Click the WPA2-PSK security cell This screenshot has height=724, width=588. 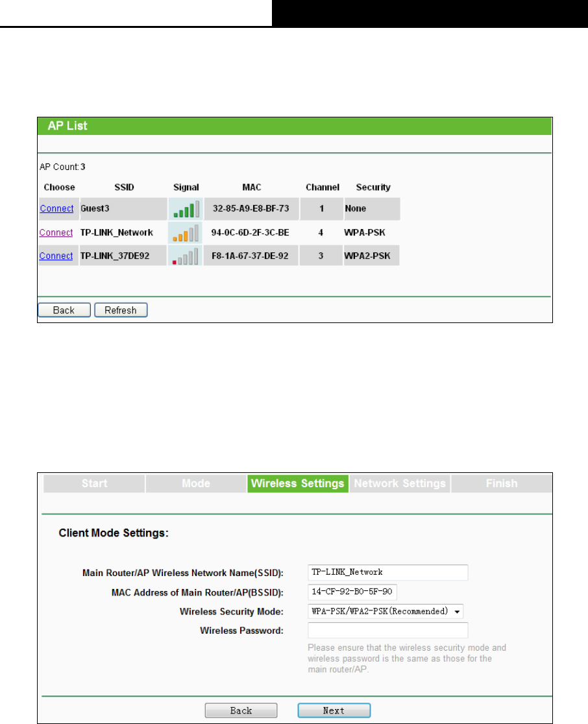click(371, 256)
